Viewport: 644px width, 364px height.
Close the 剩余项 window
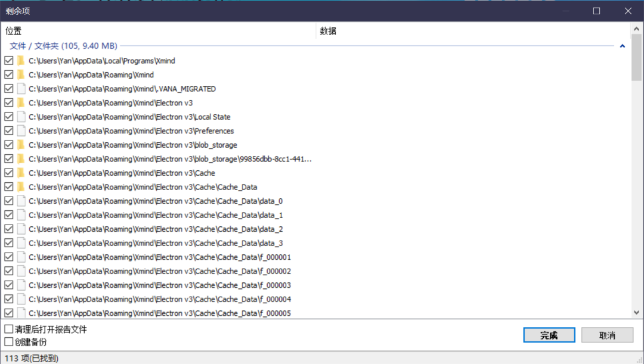pos(628,11)
